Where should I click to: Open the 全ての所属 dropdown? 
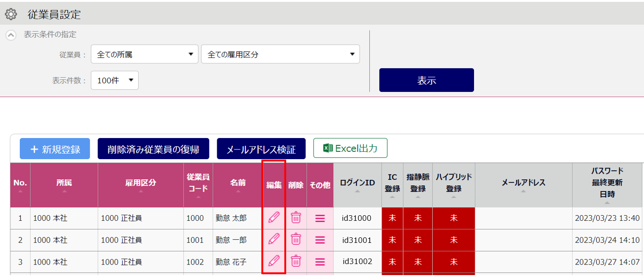(x=145, y=54)
